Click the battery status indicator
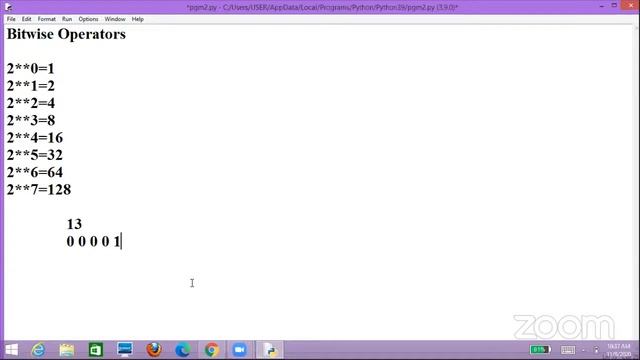 pos(540,349)
